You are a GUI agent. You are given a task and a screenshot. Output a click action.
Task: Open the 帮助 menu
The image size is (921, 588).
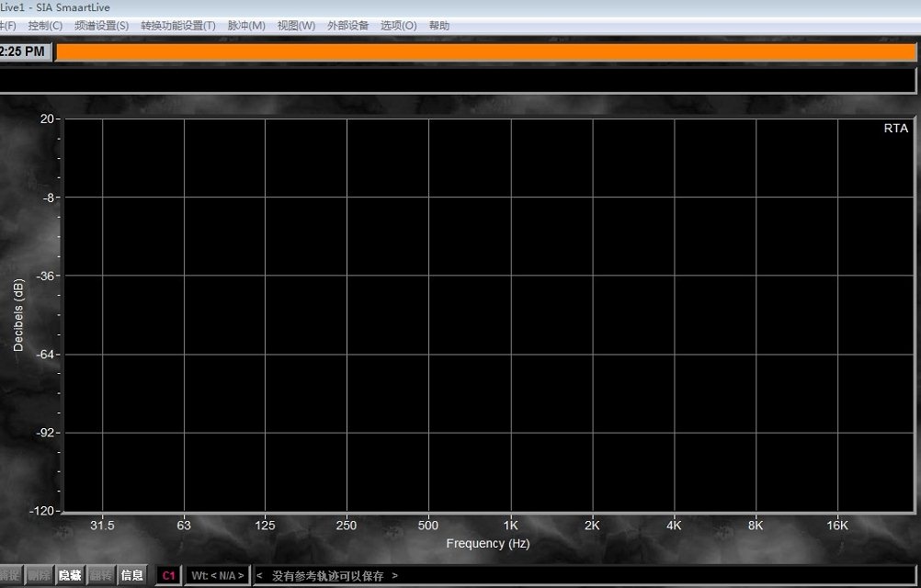click(439, 26)
